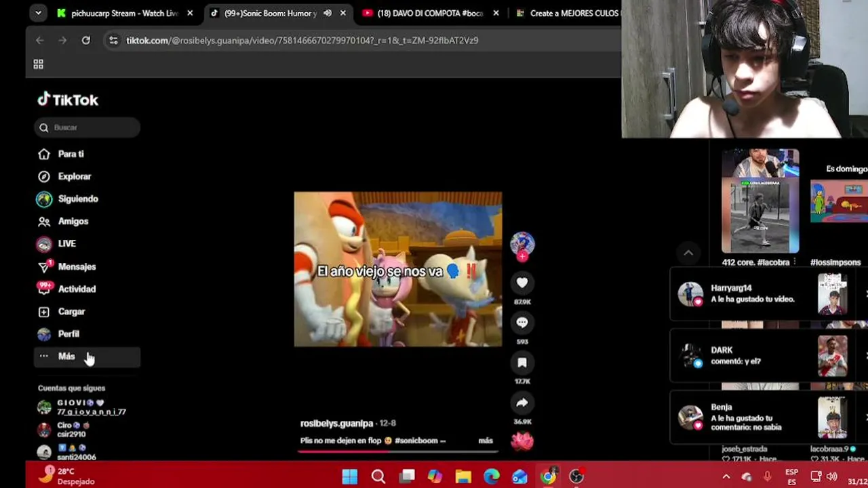868x488 pixels.
Task: View site information icon in address bar
Action: (113, 41)
